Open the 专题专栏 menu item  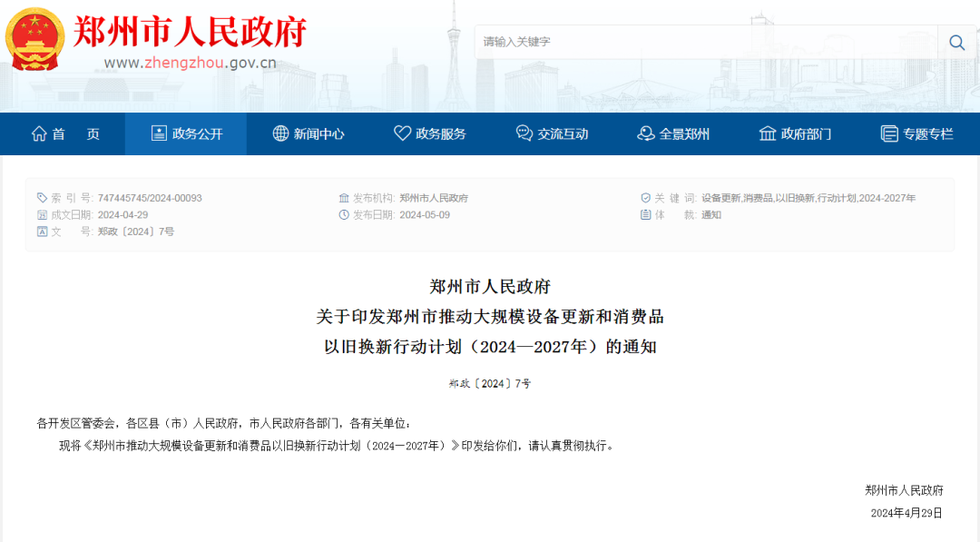tap(916, 133)
